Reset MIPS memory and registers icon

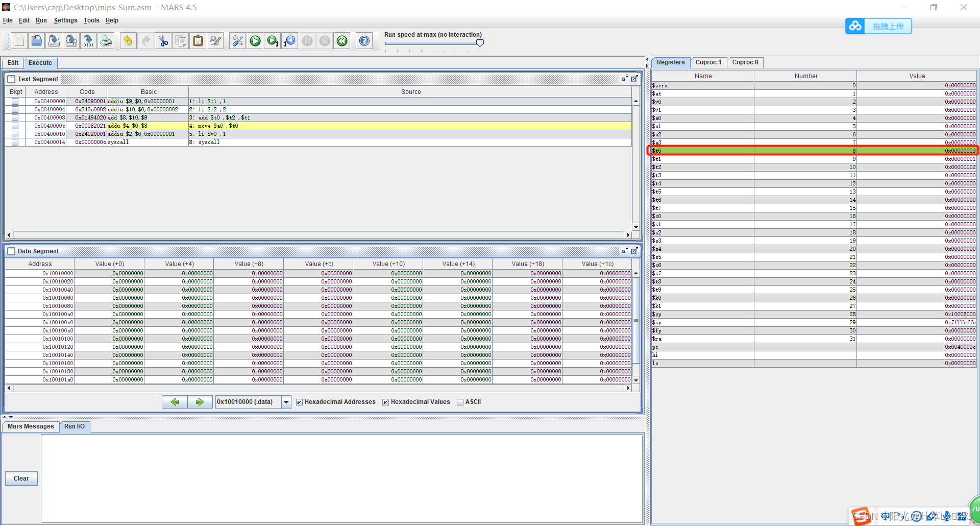[342, 41]
